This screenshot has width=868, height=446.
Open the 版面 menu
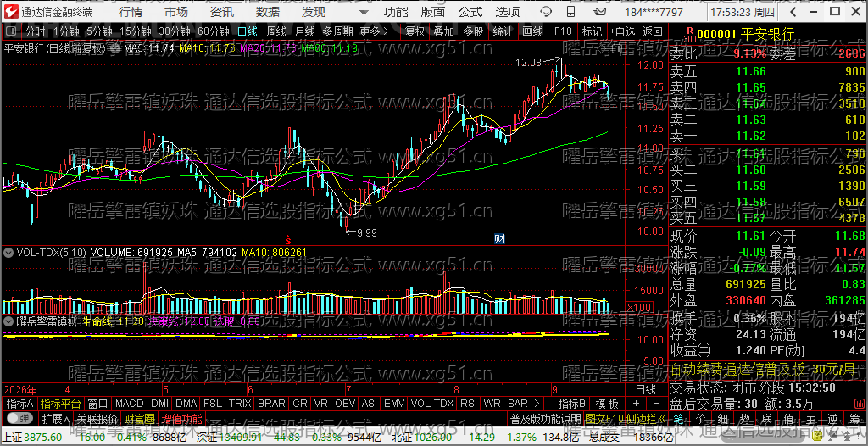click(x=433, y=12)
